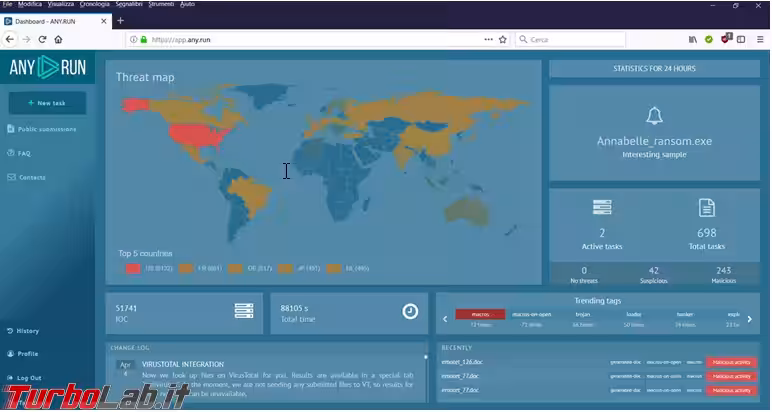Viewport: 772px width, 412px height.
Task: Click the New task button
Action: (x=47, y=103)
